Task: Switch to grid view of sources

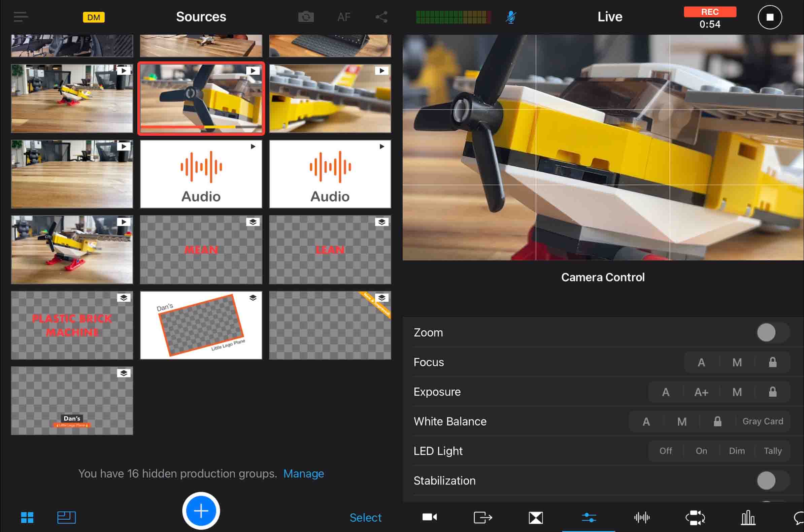Action: pos(27,518)
